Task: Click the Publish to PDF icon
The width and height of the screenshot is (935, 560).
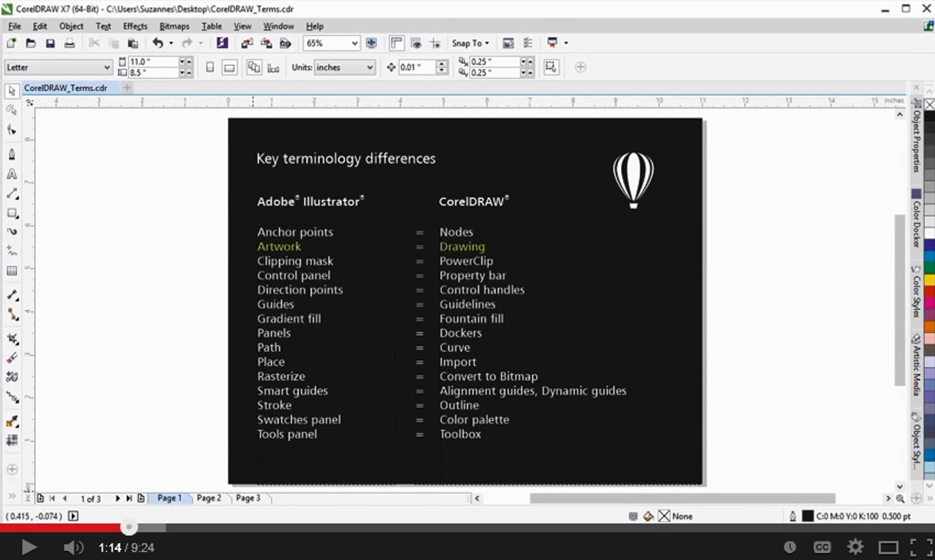Action: [x=285, y=43]
